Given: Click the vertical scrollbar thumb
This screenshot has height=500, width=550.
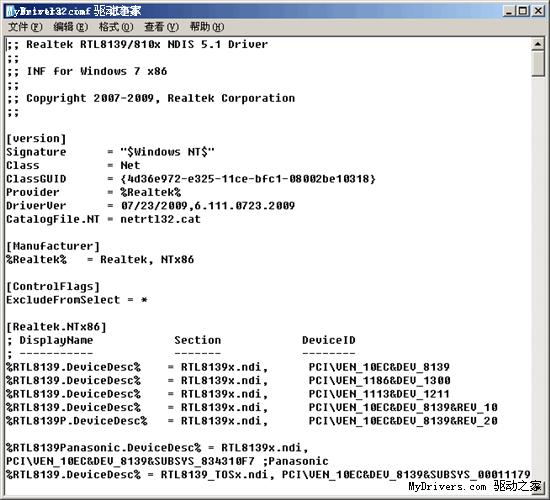Looking at the screenshot, I should (x=537, y=64).
